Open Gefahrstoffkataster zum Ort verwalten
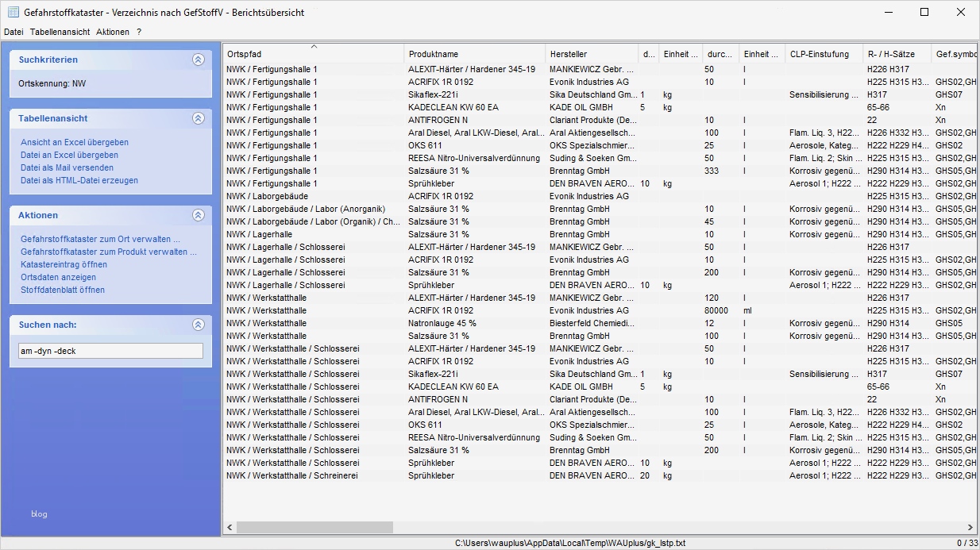 100,239
